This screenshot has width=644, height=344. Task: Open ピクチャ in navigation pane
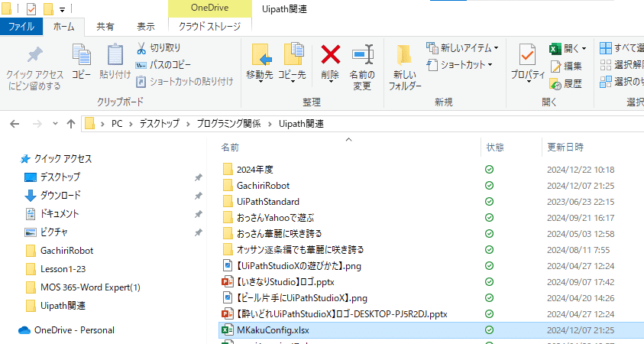click(x=46, y=232)
